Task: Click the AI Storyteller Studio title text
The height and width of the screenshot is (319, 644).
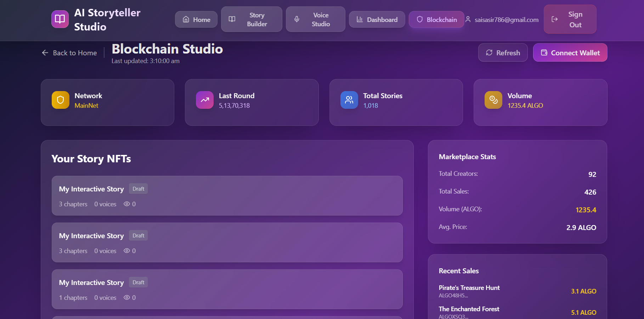Action: tap(107, 19)
